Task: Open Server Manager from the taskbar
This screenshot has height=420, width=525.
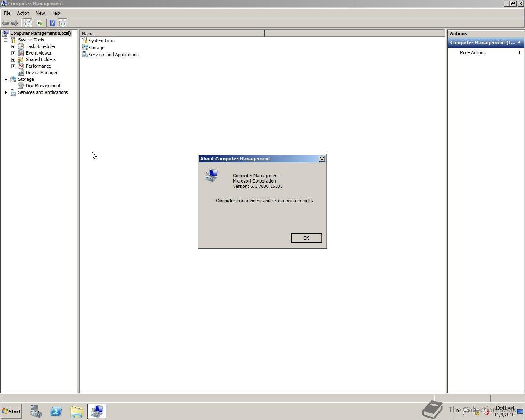Action: [x=36, y=411]
